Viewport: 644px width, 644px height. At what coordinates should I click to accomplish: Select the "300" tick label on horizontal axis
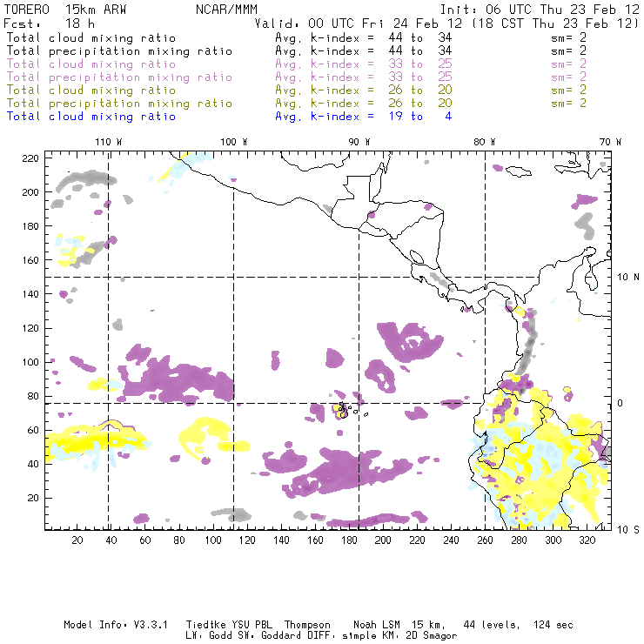tap(553, 540)
